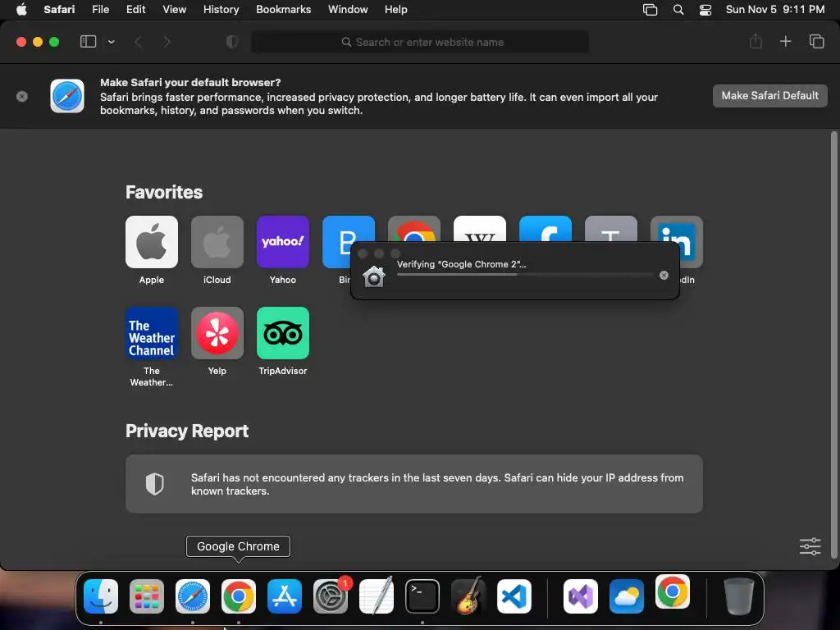Click Safari icon in the Dock

(x=192, y=596)
